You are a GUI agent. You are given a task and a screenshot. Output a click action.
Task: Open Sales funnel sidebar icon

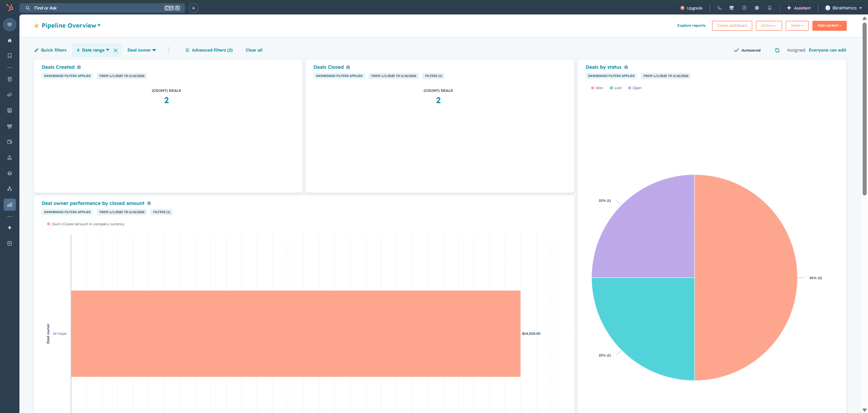9,126
